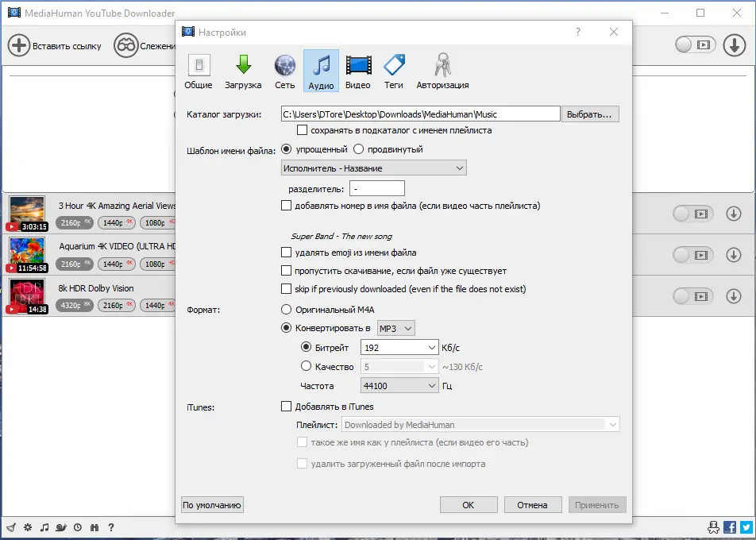
Task: Select the Битрейт radio option
Action: pos(306,347)
